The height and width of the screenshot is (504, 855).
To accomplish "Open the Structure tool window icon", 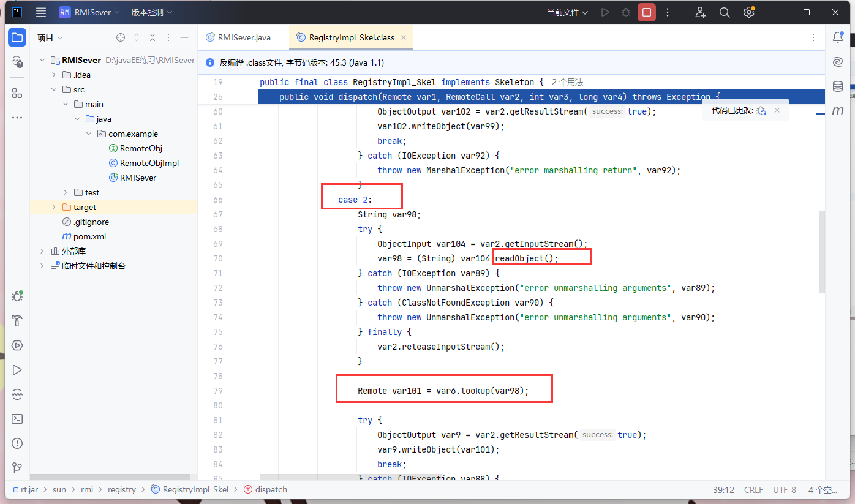I will (x=17, y=93).
